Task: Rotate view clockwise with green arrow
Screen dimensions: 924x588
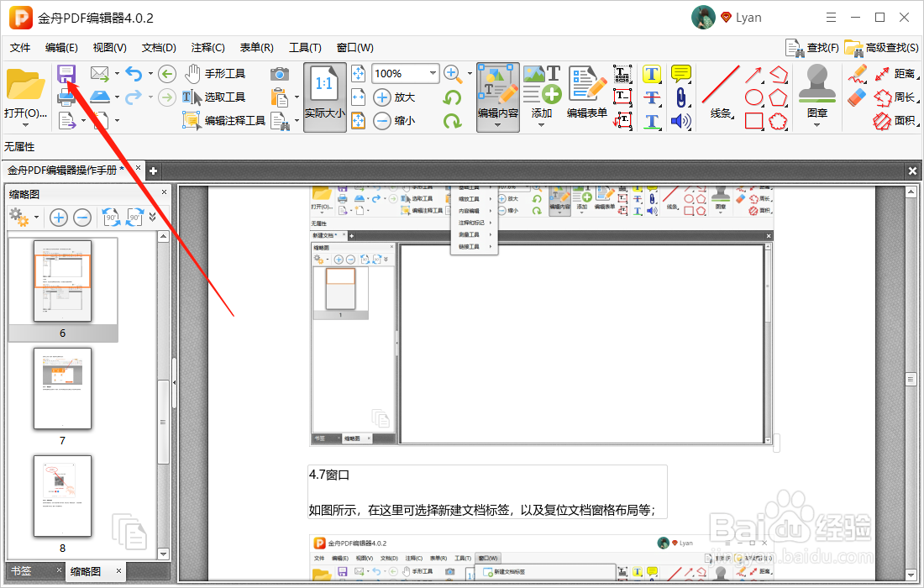Action: click(453, 121)
